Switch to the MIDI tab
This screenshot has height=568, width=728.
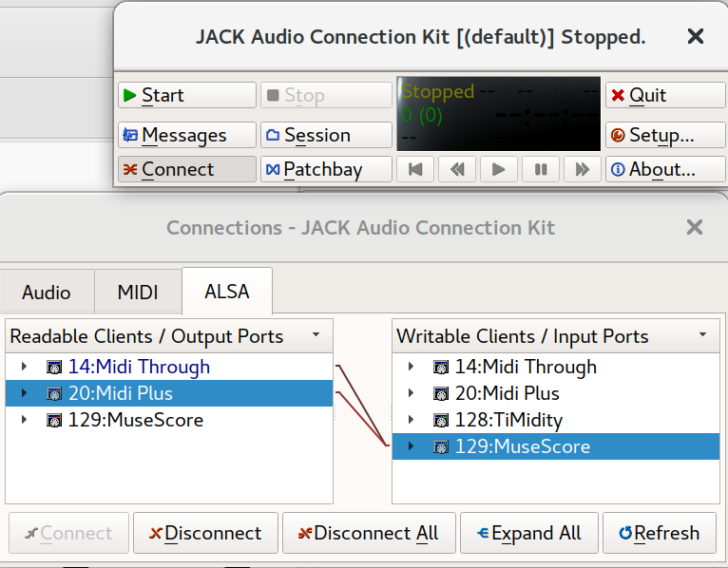pos(138,293)
